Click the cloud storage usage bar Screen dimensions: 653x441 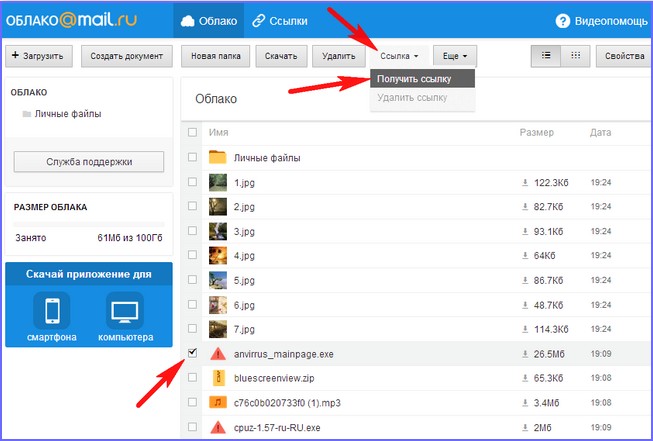point(89,224)
